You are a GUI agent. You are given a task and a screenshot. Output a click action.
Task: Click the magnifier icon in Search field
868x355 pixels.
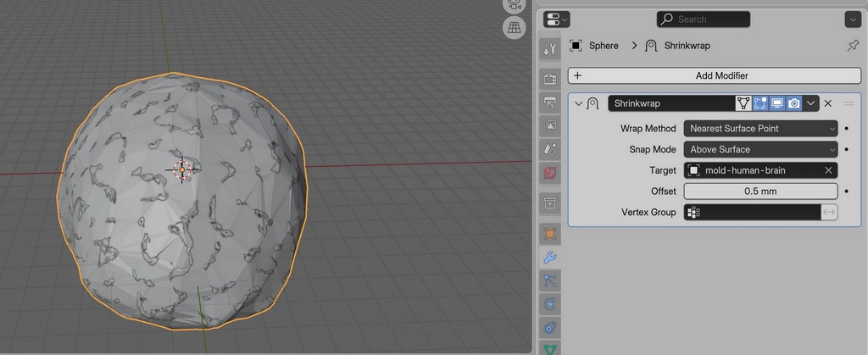[667, 19]
